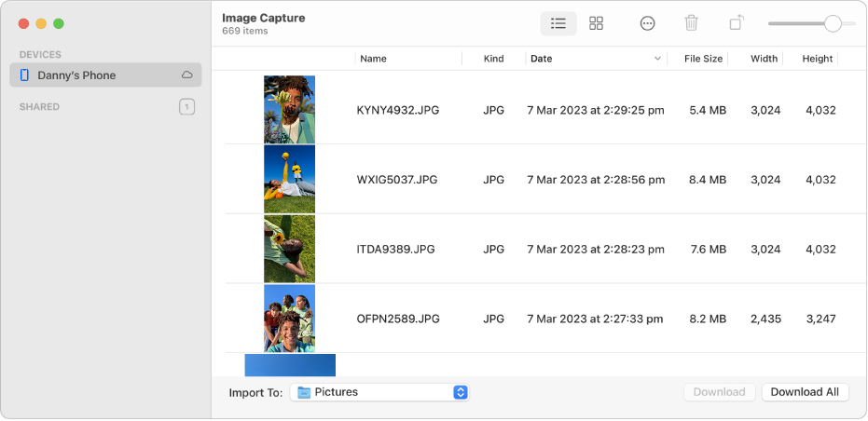
Task: Select the OFPN2589.JPG thumbnail
Action: point(289,319)
